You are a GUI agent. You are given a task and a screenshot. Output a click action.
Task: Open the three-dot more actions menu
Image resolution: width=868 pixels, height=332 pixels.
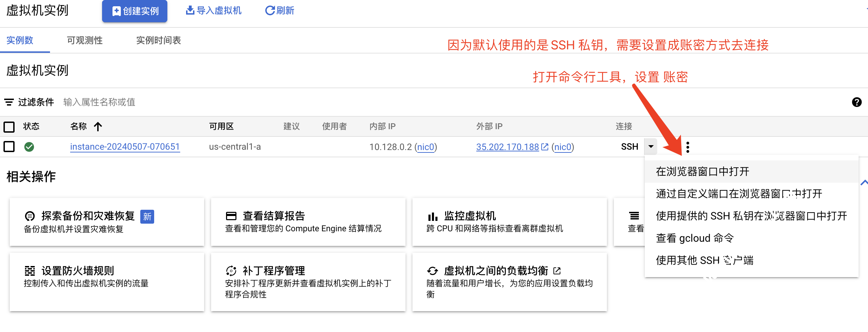[x=687, y=147]
